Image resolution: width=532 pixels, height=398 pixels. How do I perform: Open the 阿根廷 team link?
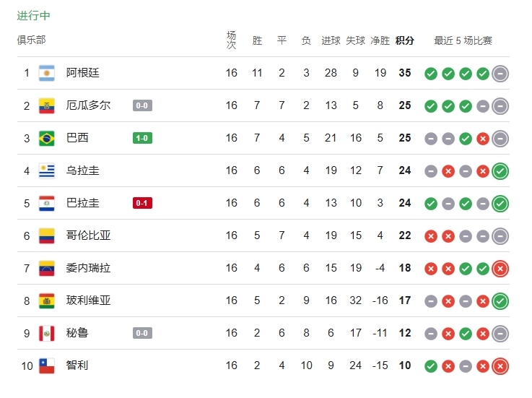pos(82,73)
